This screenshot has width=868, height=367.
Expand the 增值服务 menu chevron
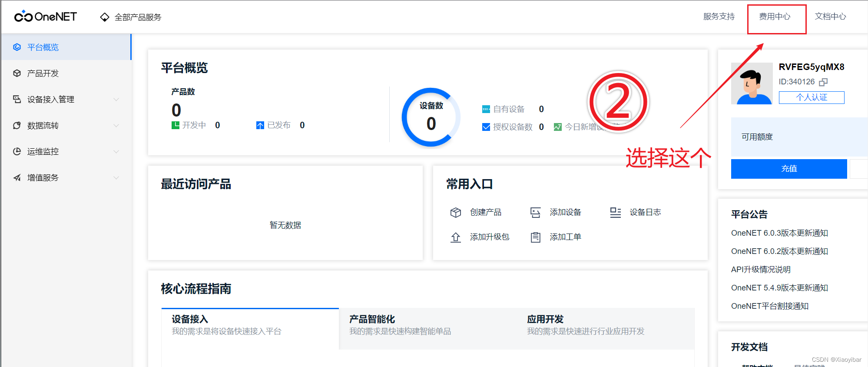tap(116, 177)
